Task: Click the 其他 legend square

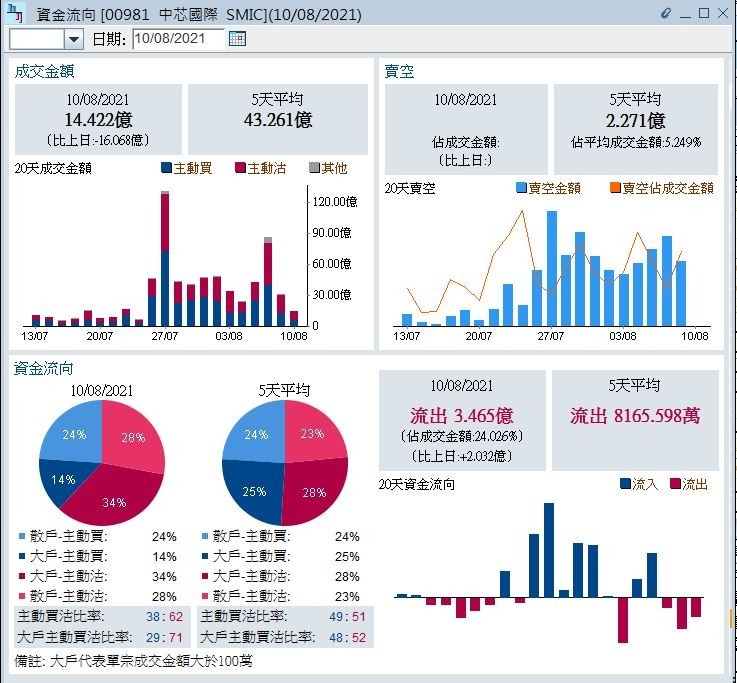Action: (314, 168)
